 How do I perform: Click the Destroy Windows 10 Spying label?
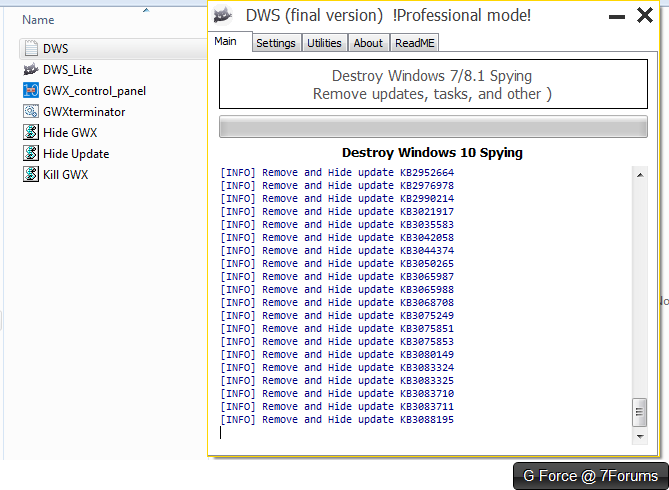click(x=432, y=152)
